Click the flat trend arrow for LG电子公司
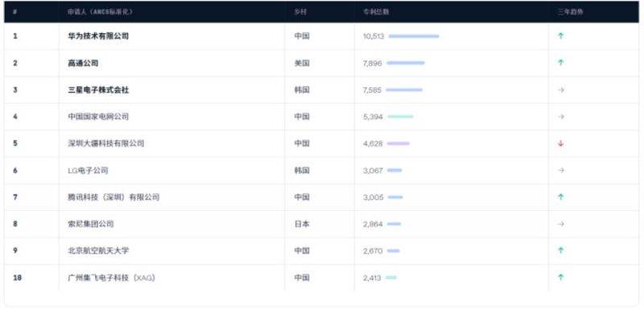The image size is (644, 310). click(561, 171)
